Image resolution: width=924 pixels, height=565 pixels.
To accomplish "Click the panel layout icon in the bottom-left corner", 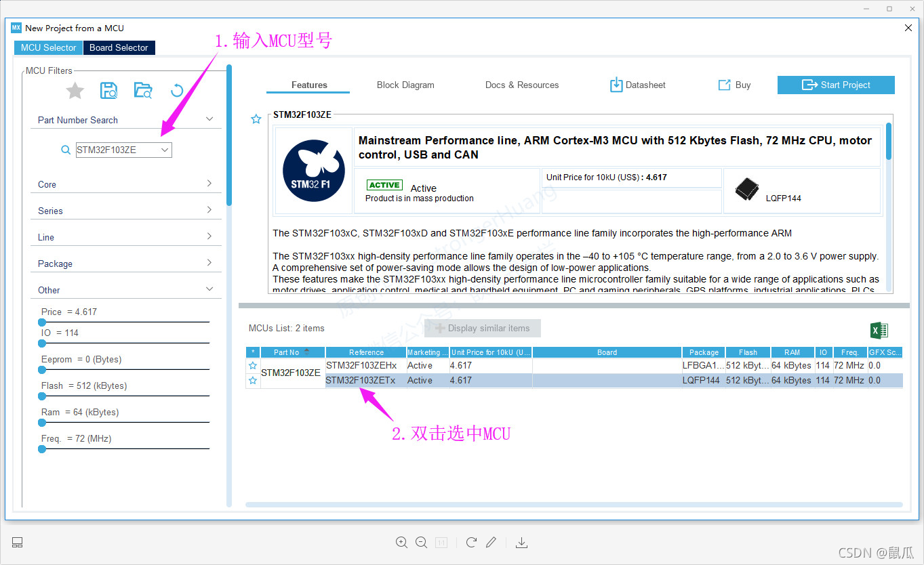I will pos(18,542).
